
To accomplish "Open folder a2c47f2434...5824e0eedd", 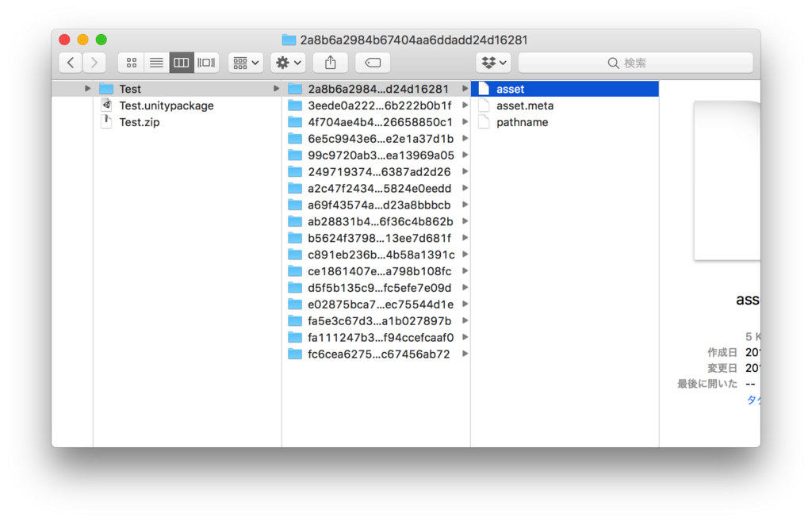I will tap(377, 189).
